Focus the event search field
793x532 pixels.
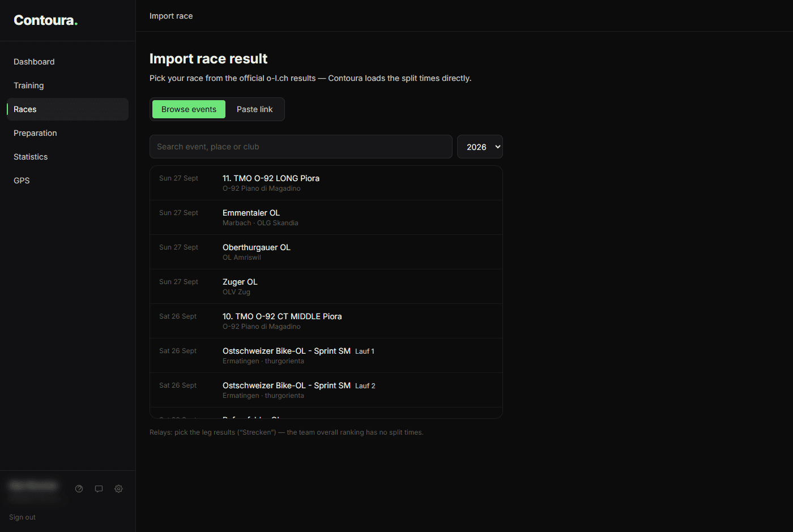pos(301,147)
